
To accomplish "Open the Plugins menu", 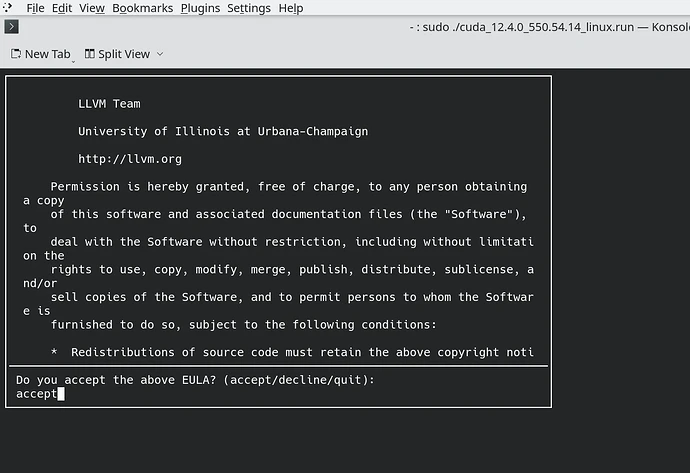I will tap(200, 8).
